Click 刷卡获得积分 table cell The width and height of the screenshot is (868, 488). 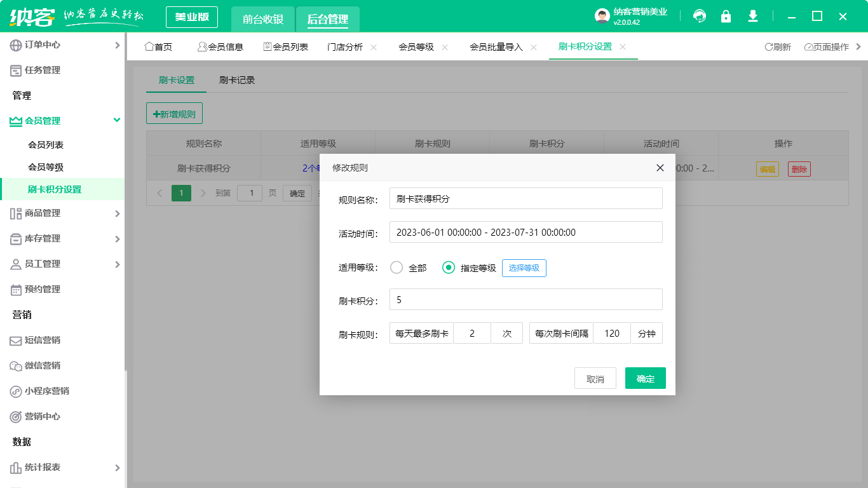(x=203, y=168)
